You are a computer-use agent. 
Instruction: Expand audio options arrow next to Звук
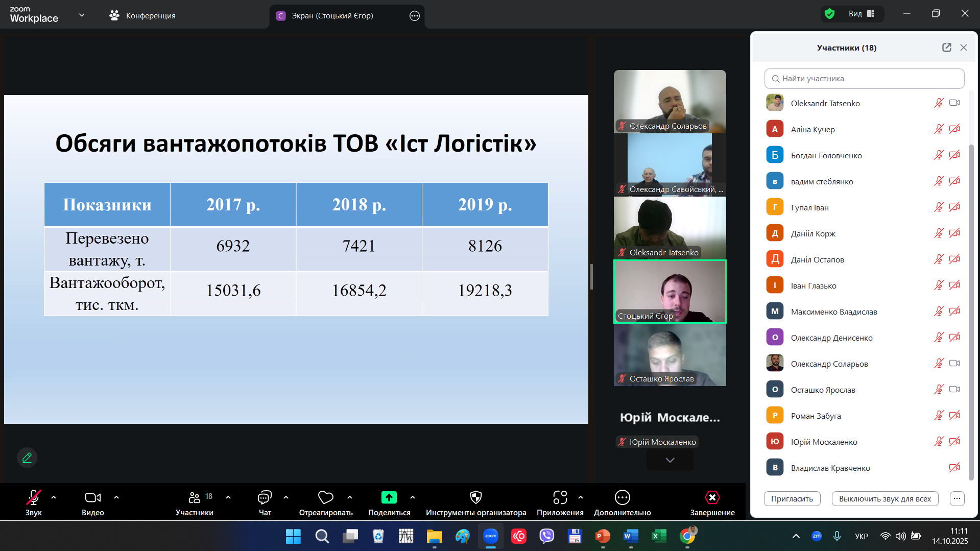click(x=54, y=497)
